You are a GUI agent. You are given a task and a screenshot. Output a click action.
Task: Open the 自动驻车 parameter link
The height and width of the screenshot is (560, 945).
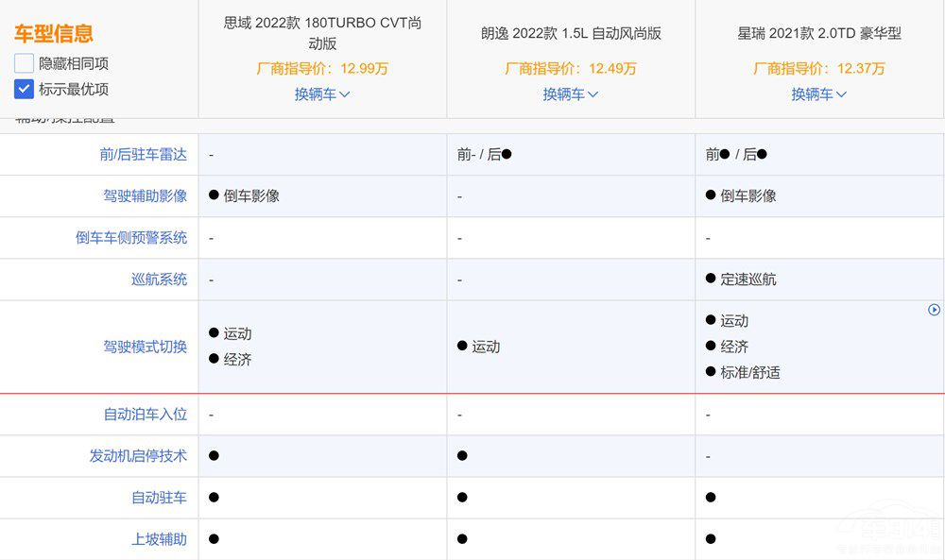coord(159,498)
